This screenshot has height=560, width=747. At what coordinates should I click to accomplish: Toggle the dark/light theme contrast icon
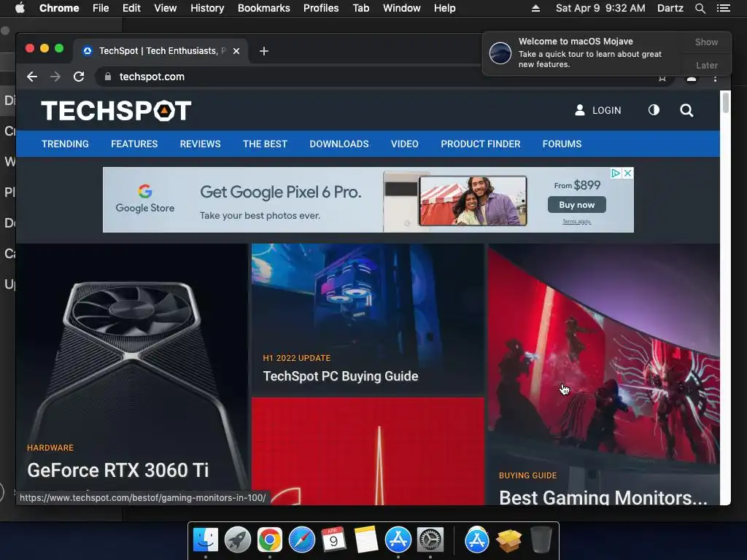pyautogui.click(x=654, y=110)
